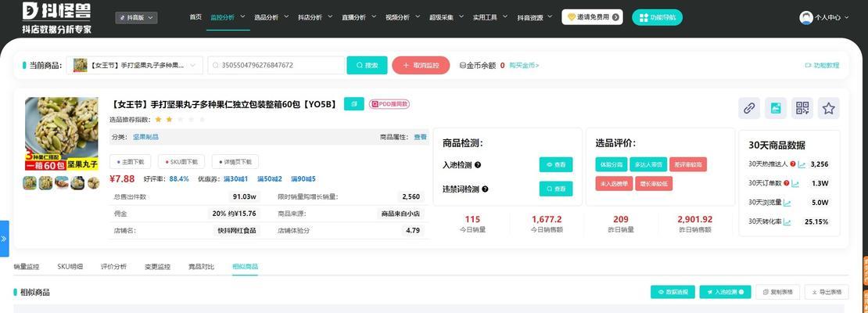The width and height of the screenshot is (868, 313).
Task: Go to 首页 in the top navigation
Action: [x=195, y=17]
